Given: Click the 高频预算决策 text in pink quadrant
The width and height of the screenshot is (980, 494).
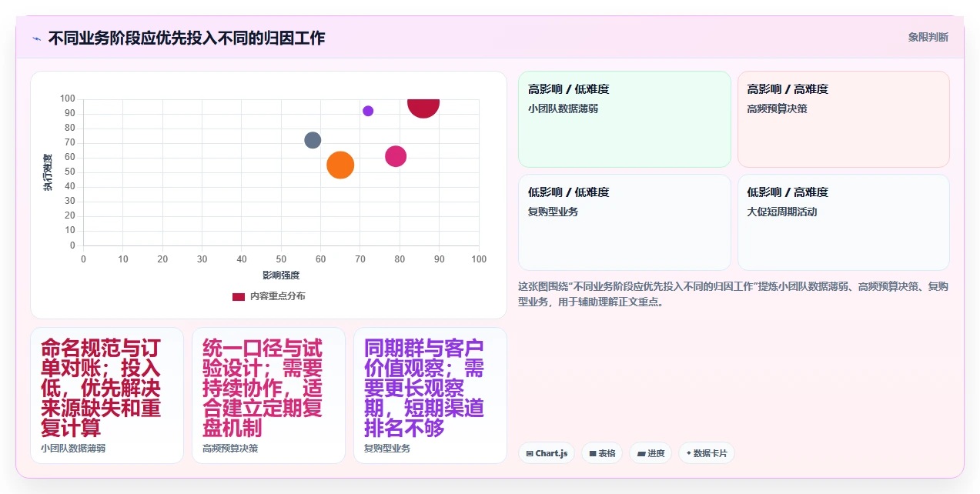Looking at the screenshot, I should (777, 108).
